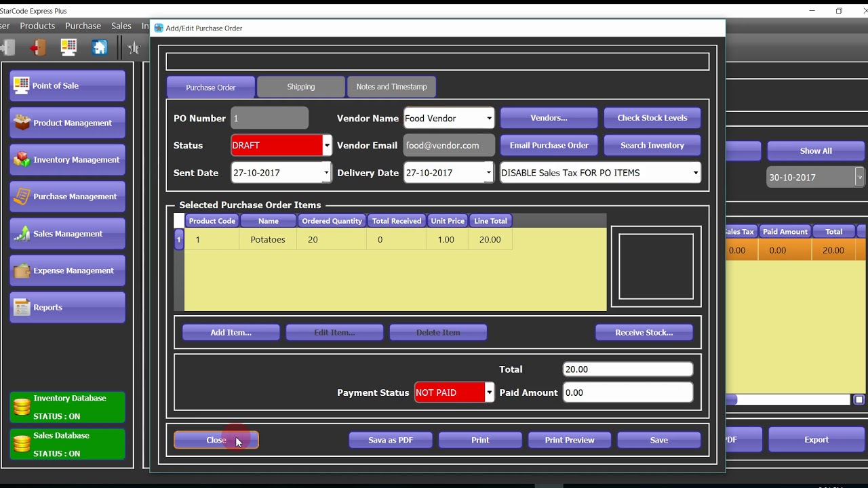This screenshot has width=868, height=488.
Task: Click the Unit Price column header
Action: 448,221
